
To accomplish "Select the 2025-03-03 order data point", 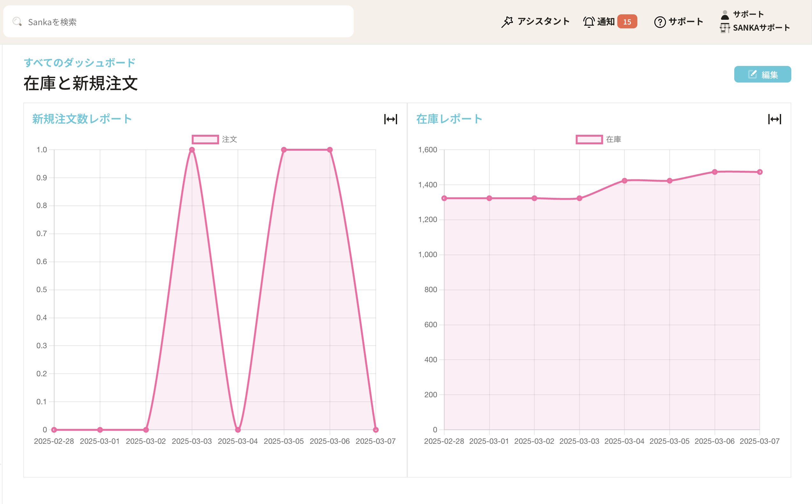I will click(x=192, y=150).
